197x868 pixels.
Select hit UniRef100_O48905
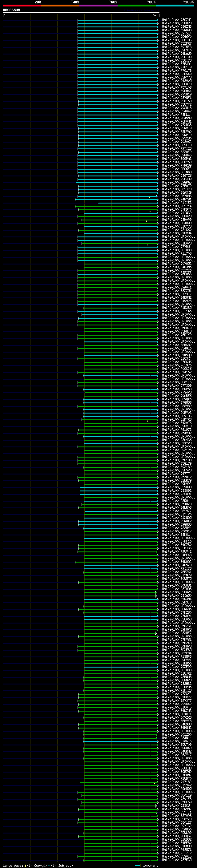tap(177, 81)
